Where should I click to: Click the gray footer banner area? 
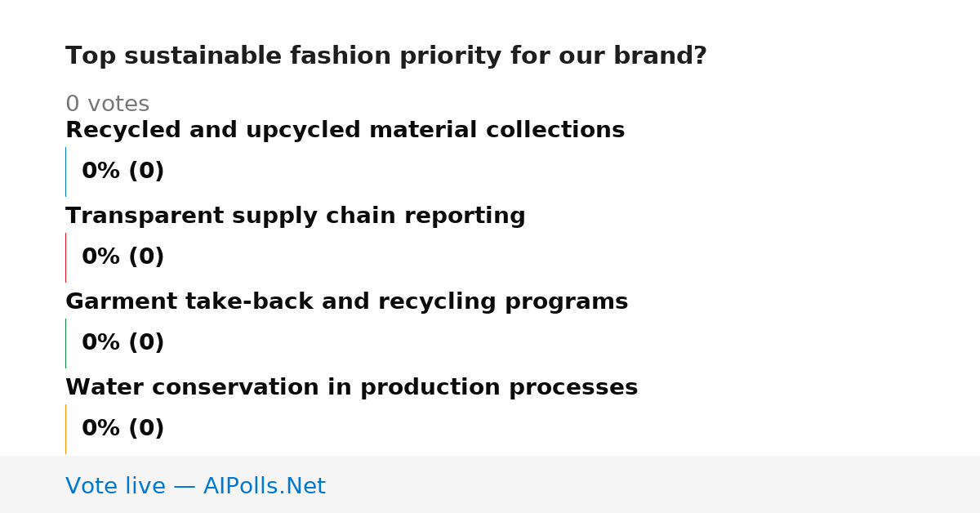pyautogui.click(x=490, y=484)
